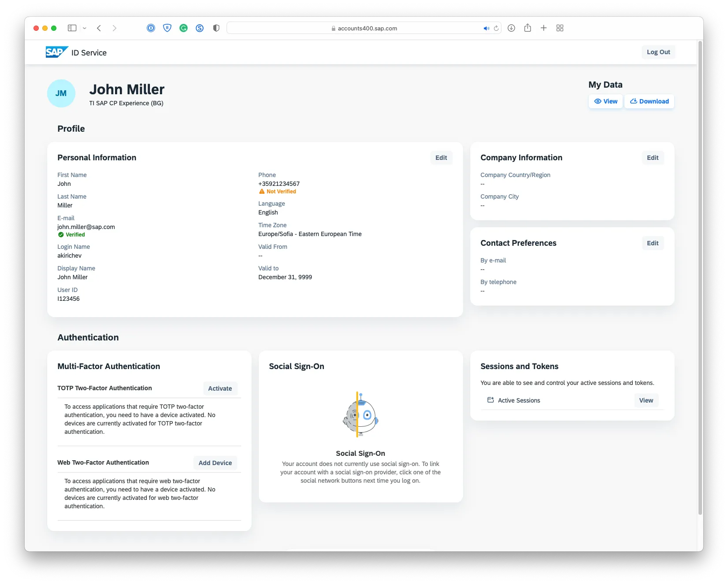Click the privacy report shield icon
The width and height of the screenshot is (728, 584).
tap(216, 28)
